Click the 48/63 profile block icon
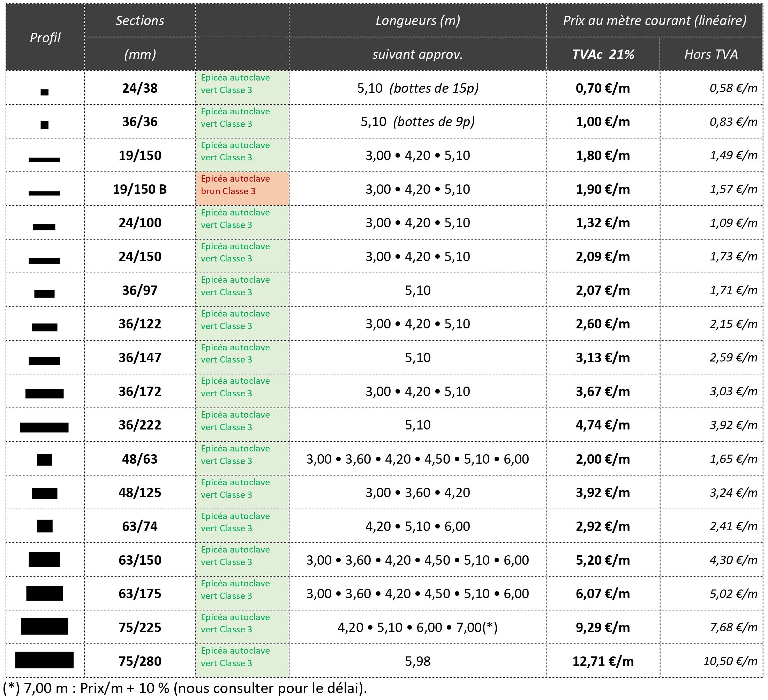This screenshot has height=700, width=768. coord(45,460)
